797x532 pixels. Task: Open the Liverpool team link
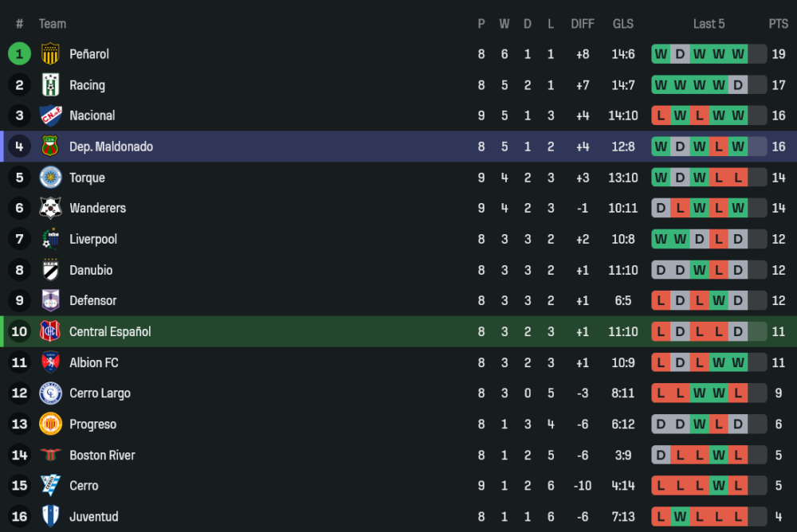click(x=93, y=239)
